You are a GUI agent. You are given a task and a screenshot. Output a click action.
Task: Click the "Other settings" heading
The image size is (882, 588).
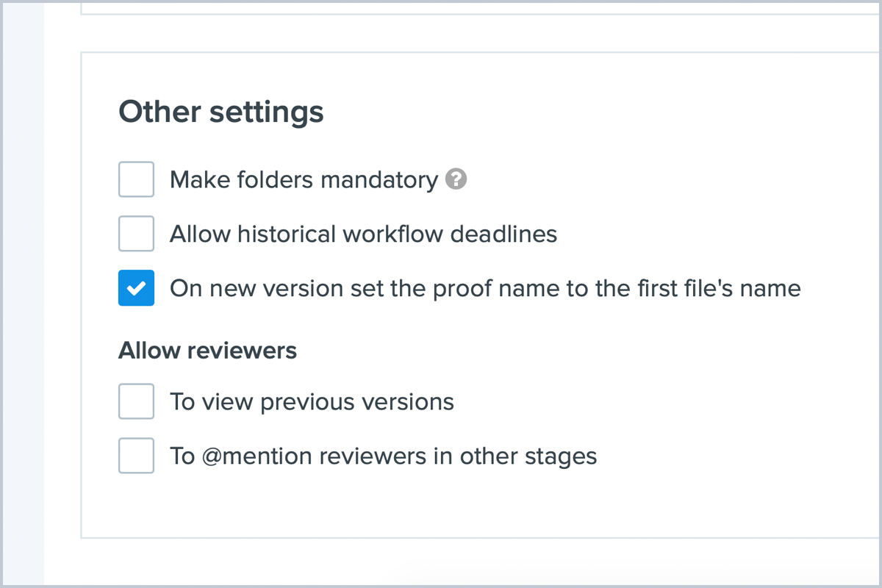click(221, 112)
